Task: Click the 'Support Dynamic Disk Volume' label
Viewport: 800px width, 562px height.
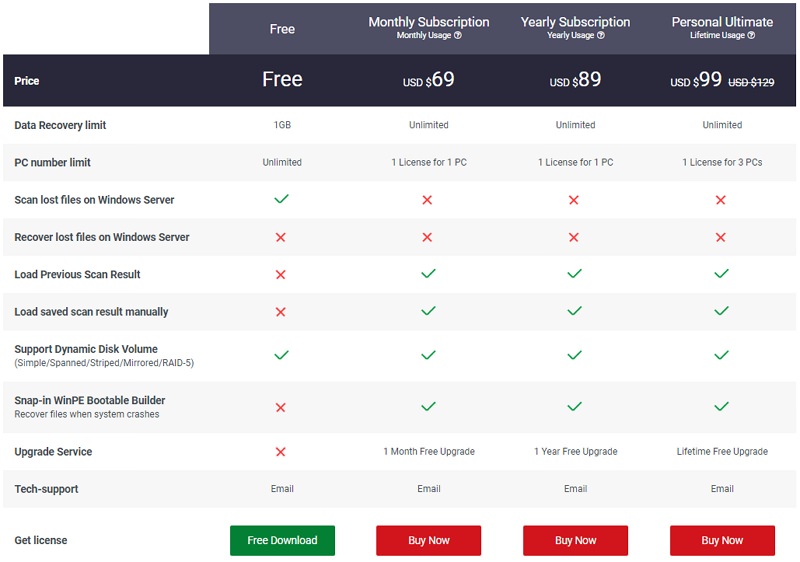Action: (x=86, y=349)
